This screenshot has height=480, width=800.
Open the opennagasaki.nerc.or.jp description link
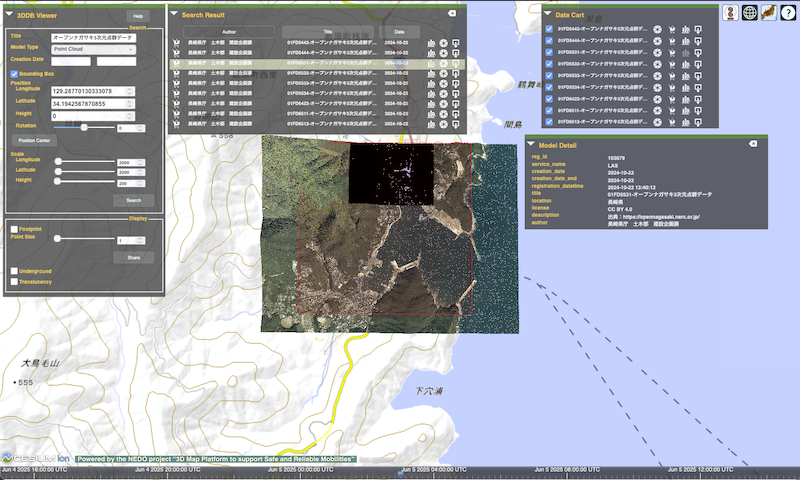(x=661, y=217)
